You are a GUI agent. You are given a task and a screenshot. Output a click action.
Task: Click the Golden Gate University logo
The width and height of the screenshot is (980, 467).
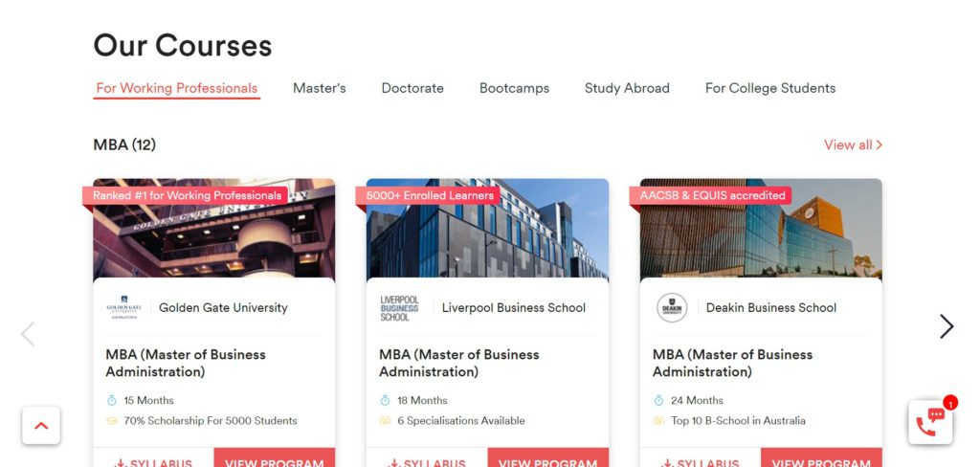tap(123, 307)
